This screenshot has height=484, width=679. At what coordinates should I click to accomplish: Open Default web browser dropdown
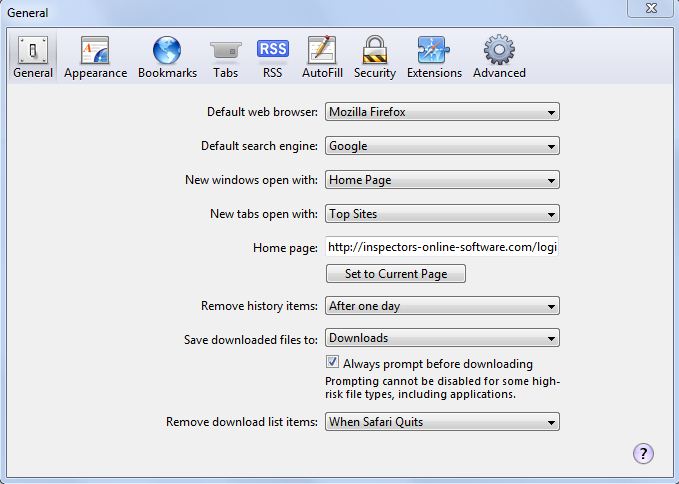click(x=442, y=112)
